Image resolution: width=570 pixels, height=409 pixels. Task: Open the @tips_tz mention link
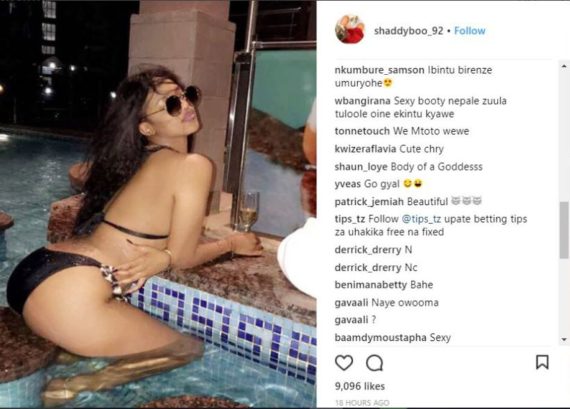[x=421, y=219]
